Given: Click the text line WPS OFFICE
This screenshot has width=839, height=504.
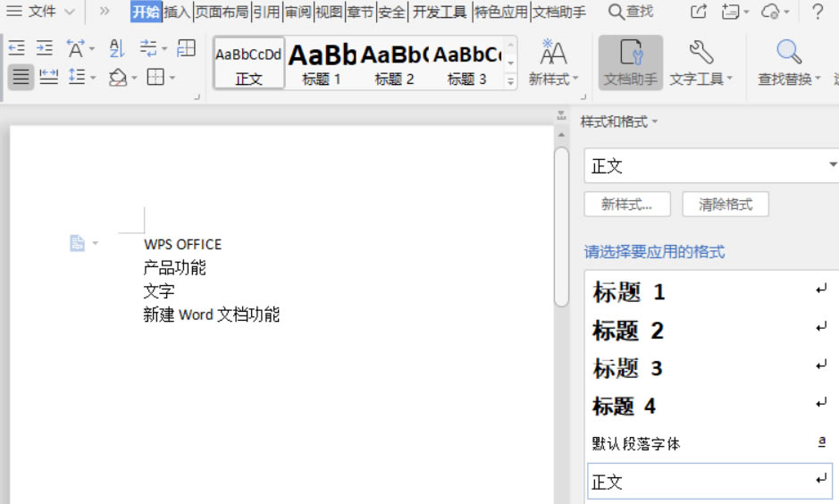Looking at the screenshot, I should point(182,245).
